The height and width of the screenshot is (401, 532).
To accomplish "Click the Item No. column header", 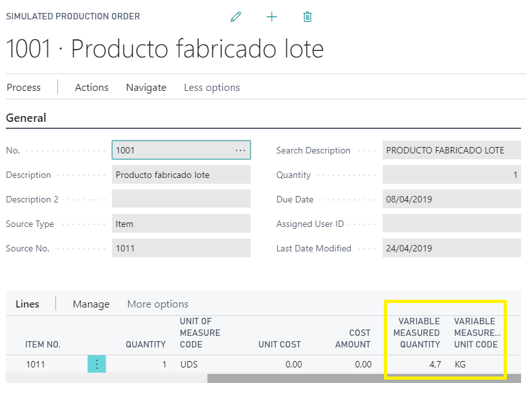I will pos(43,344).
